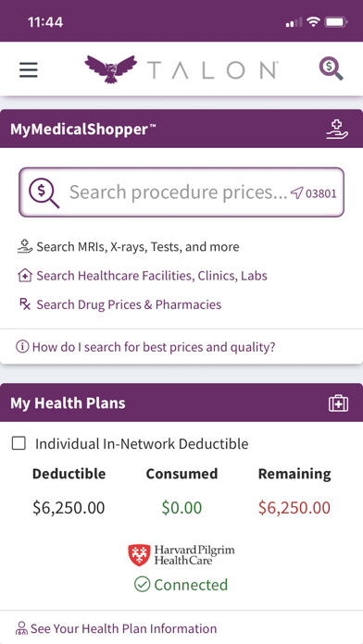Tap the first aid kit icon in My Health Plans
The image size is (363, 644).
[338, 403]
